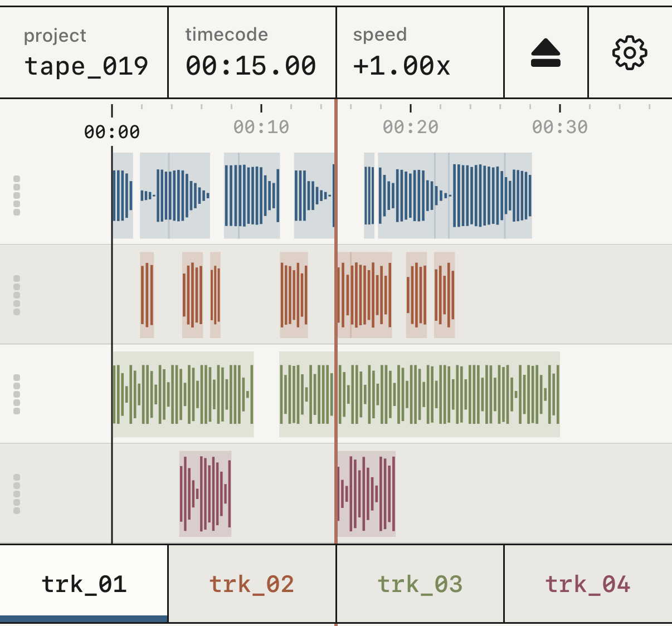
Task: Open settings via the gear icon
Action: pos(630,53)
